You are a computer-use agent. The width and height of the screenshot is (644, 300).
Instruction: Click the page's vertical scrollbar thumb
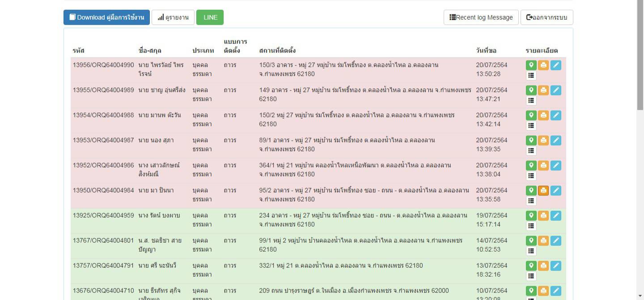640,55
